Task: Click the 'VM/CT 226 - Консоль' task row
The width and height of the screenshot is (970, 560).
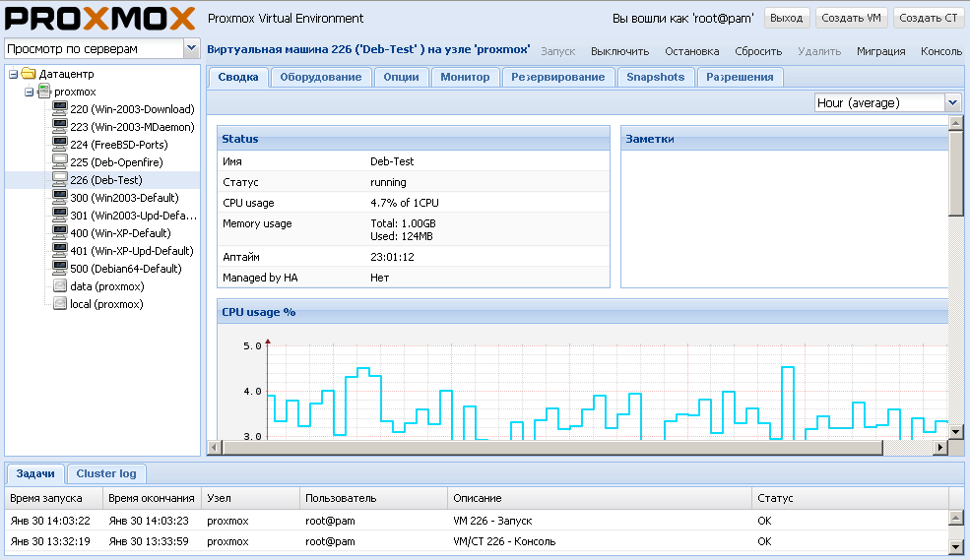Action: [477, 541]
